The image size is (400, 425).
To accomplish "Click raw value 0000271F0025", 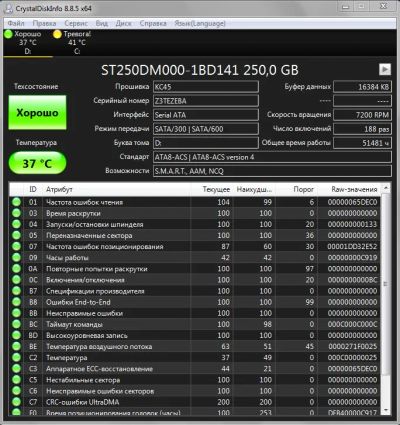I will coord(352,346).
